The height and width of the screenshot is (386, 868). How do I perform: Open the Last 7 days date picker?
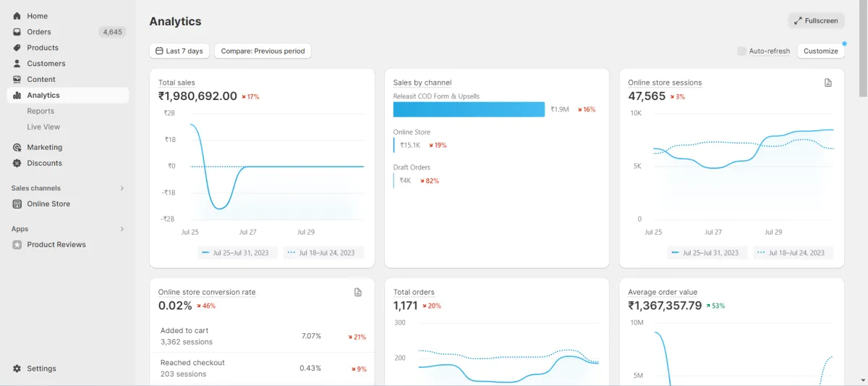pyautogui.click(x=179, y=51)
